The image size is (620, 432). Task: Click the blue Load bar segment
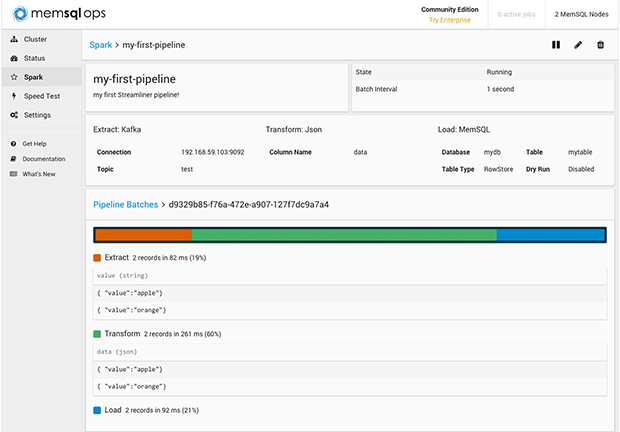click(x=550, y=235)
